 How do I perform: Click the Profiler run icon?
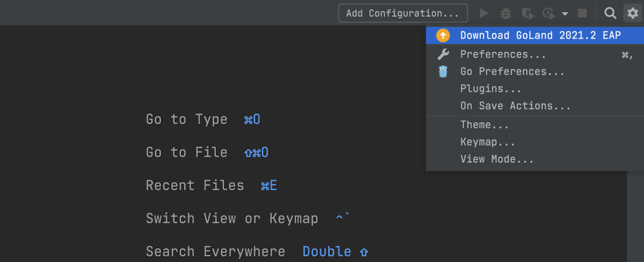click(548, 13)
